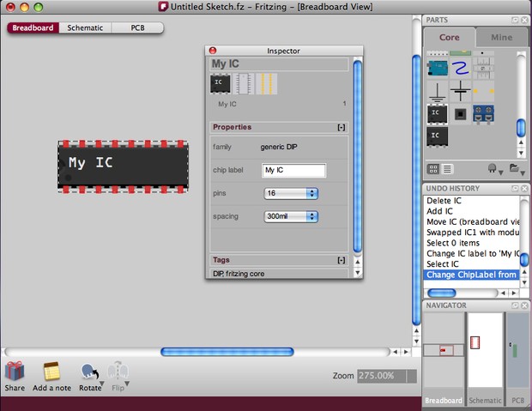The image size is (532, 411).
Task: Switch to the Schematic view tab
Action: coord(85,27)
